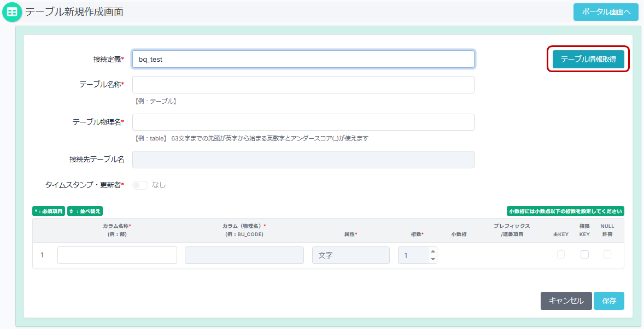This screenshot has height=329, width=644.
Task: Click the 接続先テーブル名 field
Action: click(x=303, y=160)
